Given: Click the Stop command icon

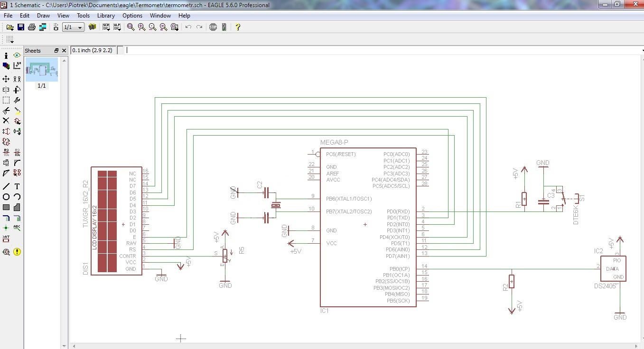Looking at the screenshot, I should point(213,27).
